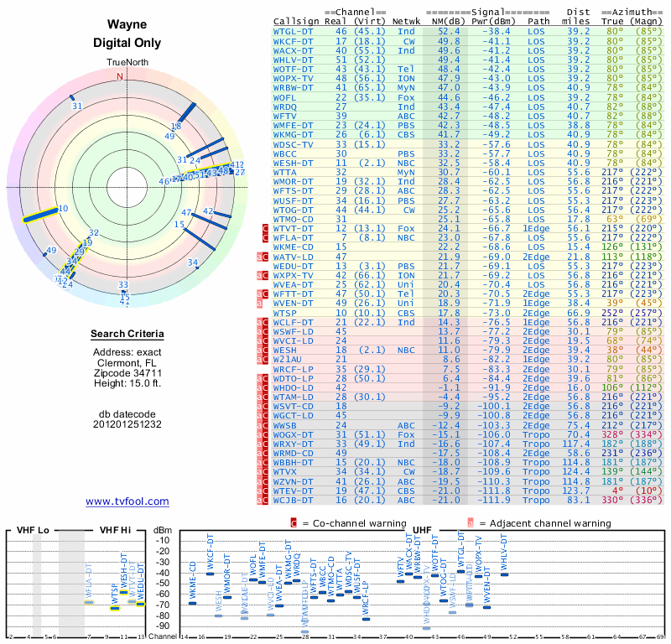671x644 pixels.
Task: Click the aC warning marker beside WATV-LD
Action: 263,257
